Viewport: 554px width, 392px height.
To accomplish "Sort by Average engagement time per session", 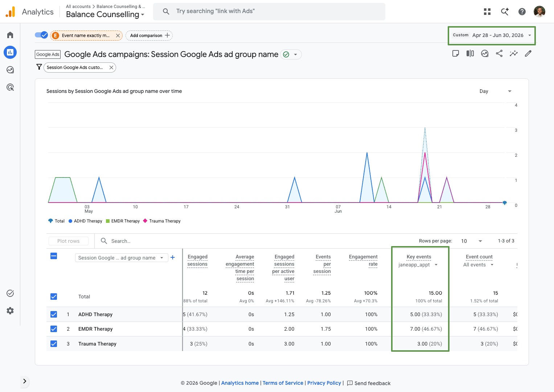I will coord(240,268).
